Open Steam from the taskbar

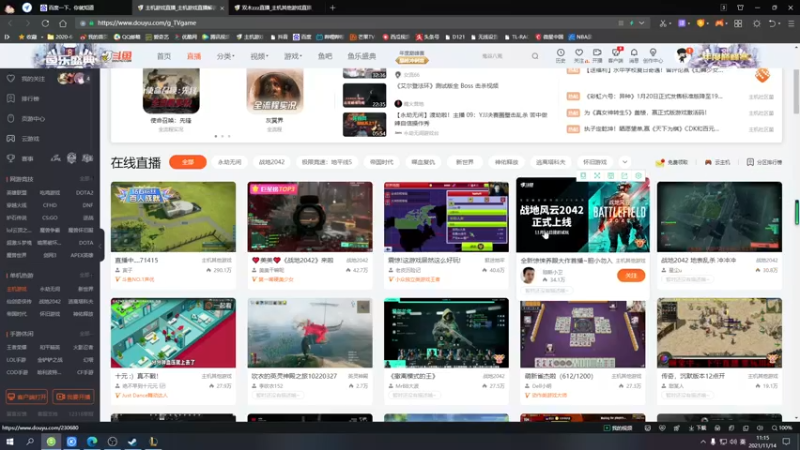click(x=133, y=442)
